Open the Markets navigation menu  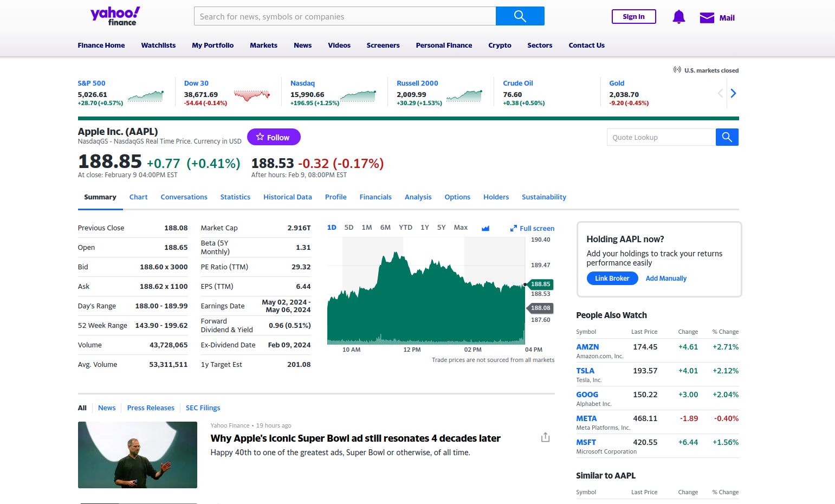[x=263, y=46]
